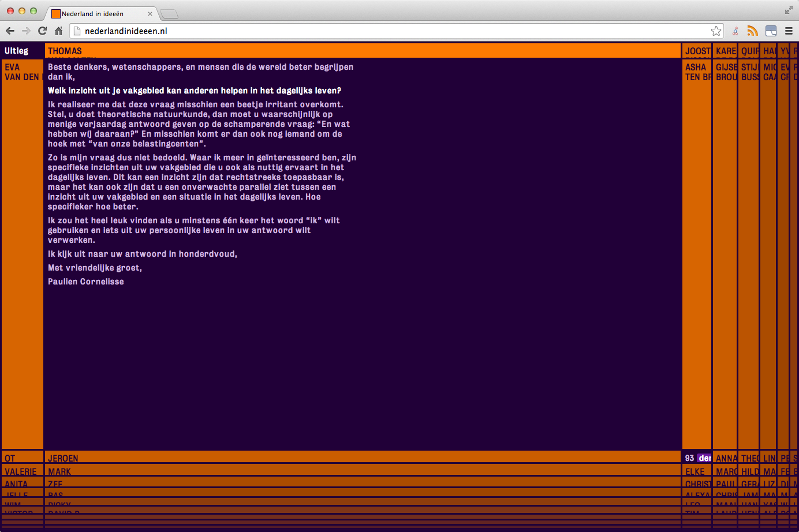Collapse the THOMAS header bar
The image size is (799, 532).
(363, 51)
